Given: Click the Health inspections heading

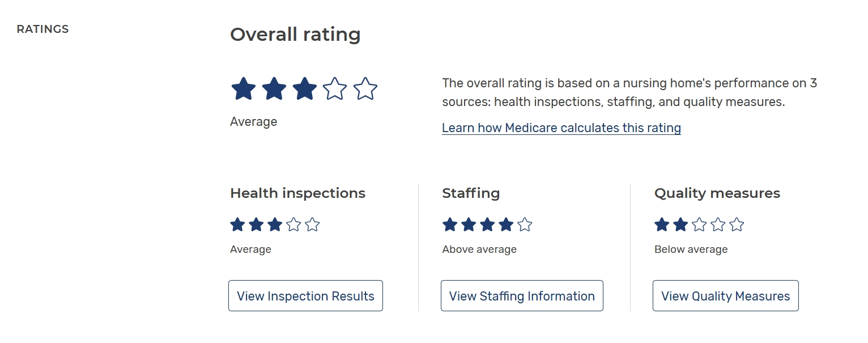Looking at the screenshot, I should (x=297, y=193).
